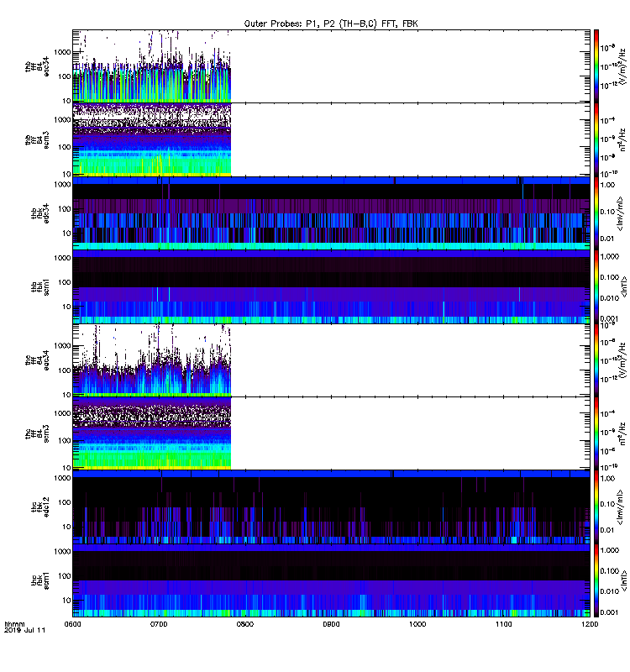Viewport: 630px width, 672px height.
Task: Pick the color bar beside thb fbk scm1 panel
Action: tap(596, 286)
